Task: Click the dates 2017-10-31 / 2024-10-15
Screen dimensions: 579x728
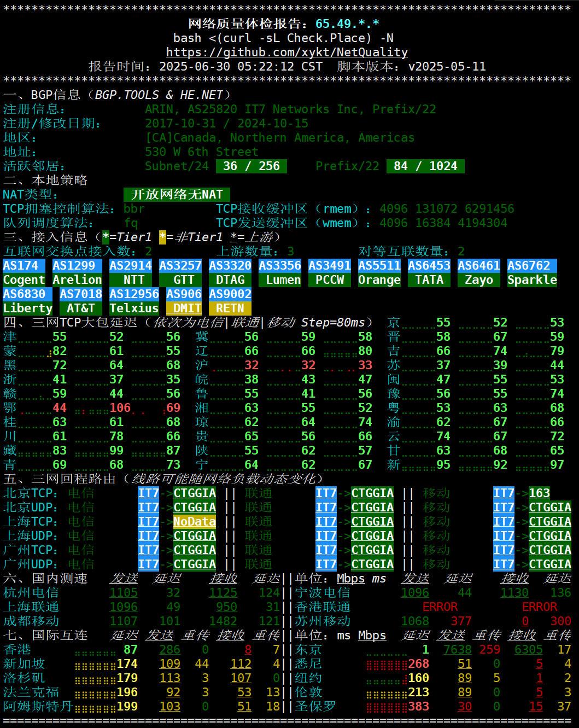Action: pos(226,124)
